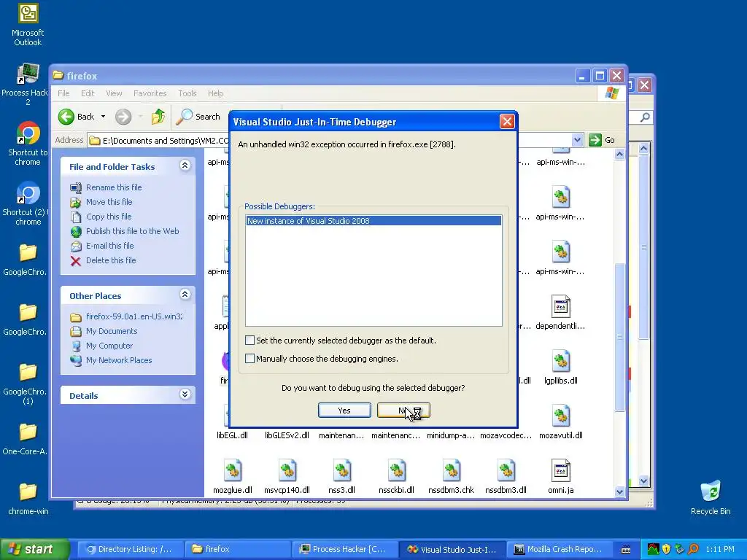
Task: Open the Back button history dropdown arrow
Action: point(103,117)
